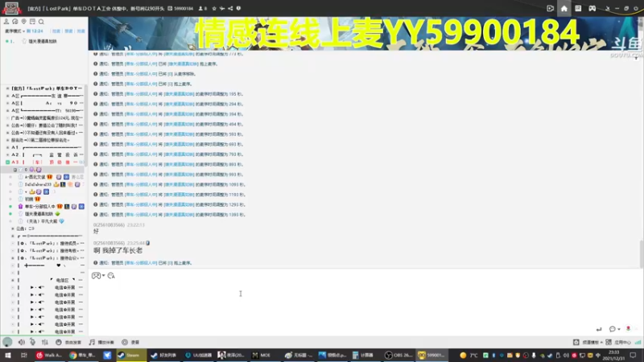Click the first link next to mic time

[56, 31]
